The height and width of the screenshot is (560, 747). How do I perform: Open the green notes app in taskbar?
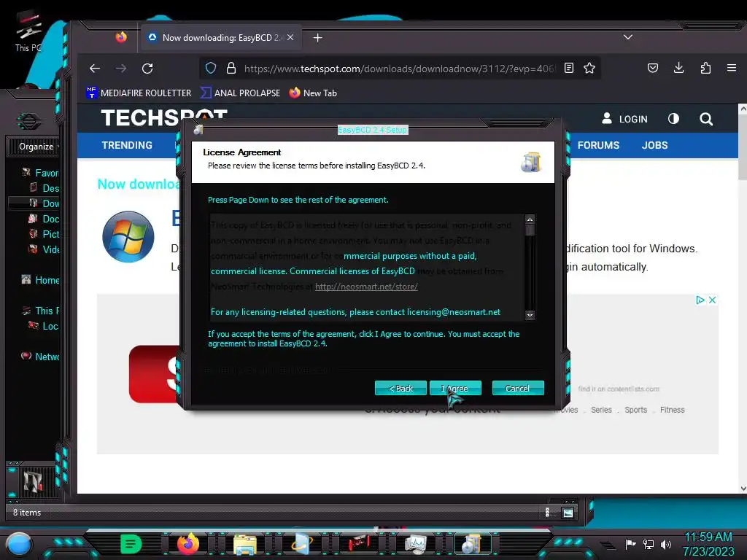click(x=131, y=544)
